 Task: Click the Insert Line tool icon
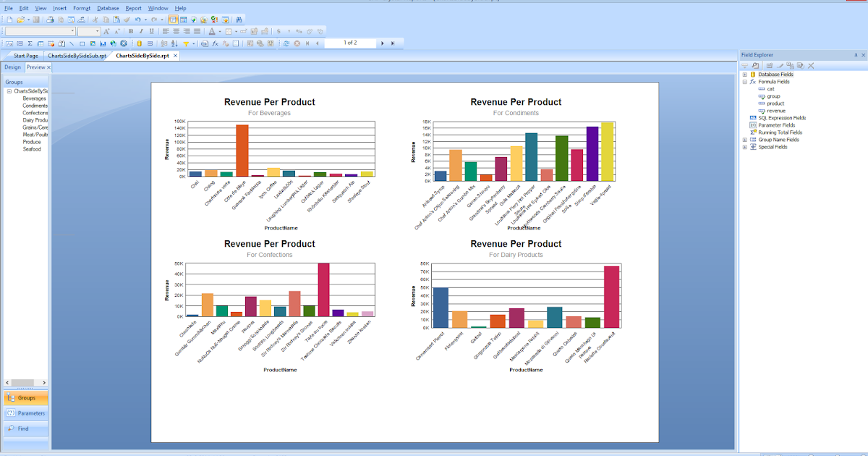[x=72, y=43]
